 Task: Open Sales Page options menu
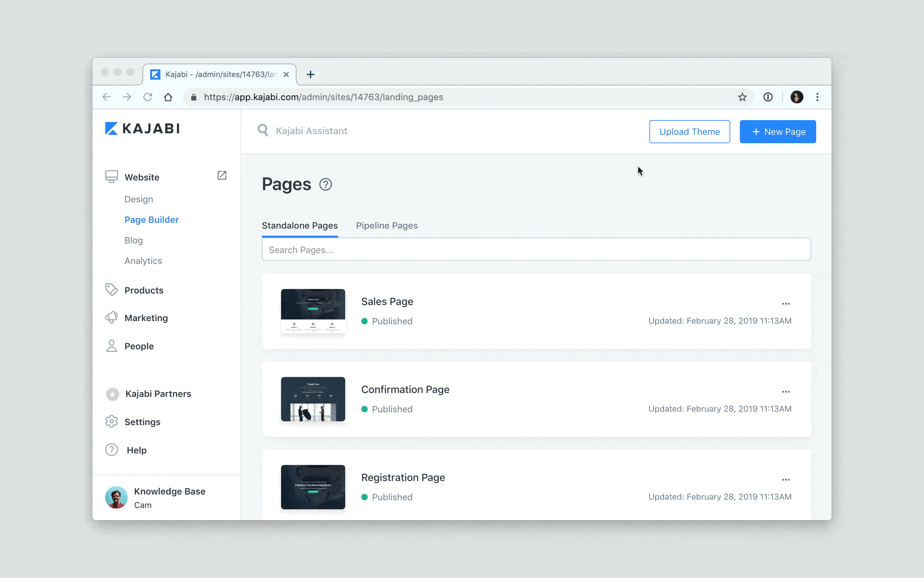point(786,304)
